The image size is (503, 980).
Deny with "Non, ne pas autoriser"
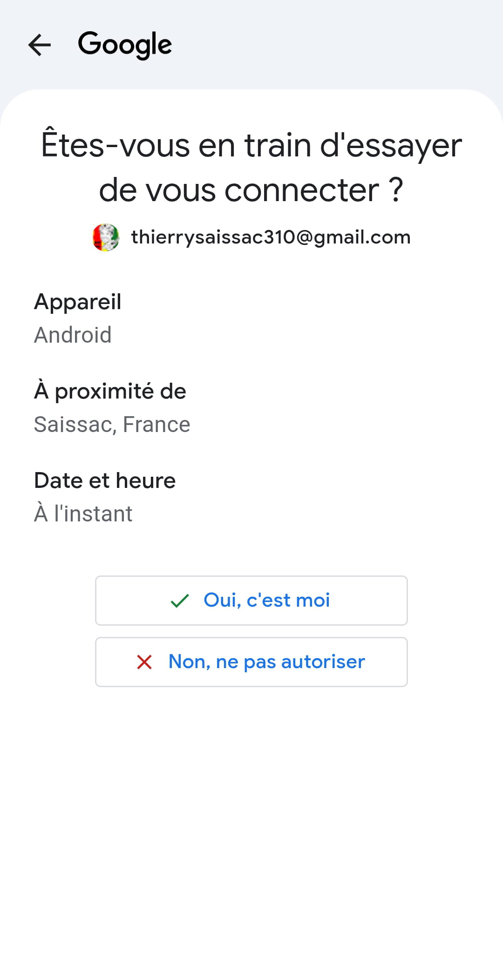pos(251,662)
